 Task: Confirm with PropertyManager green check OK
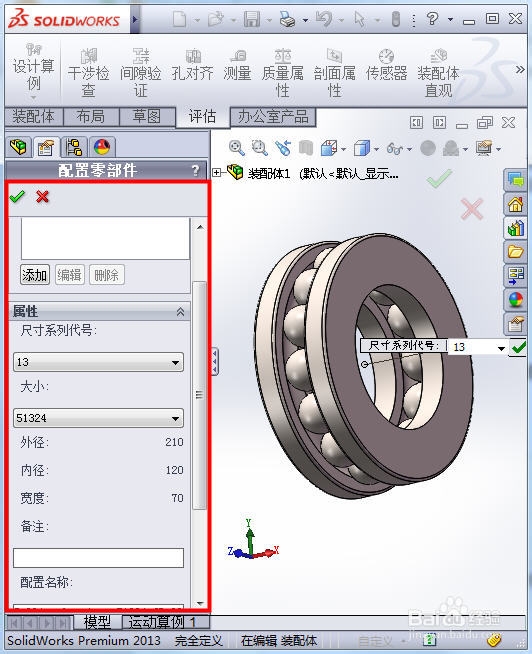tap(18, 196)
